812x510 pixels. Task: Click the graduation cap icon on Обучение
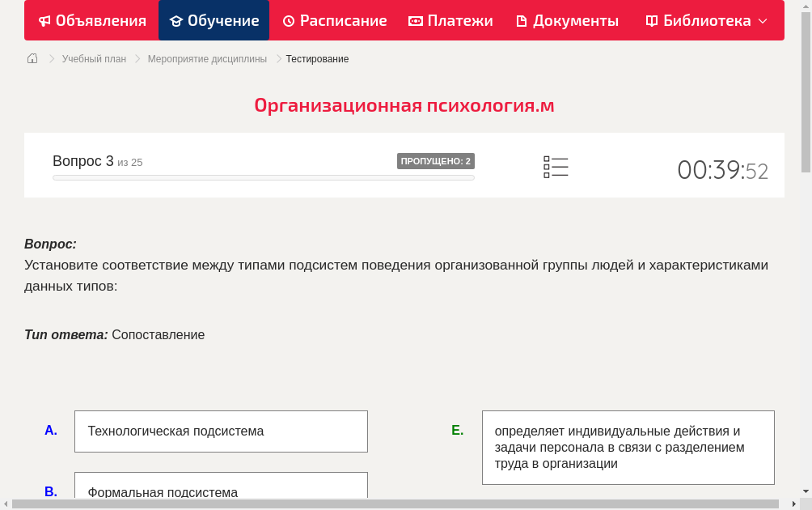pyautogui.click(x=176, y=20)
